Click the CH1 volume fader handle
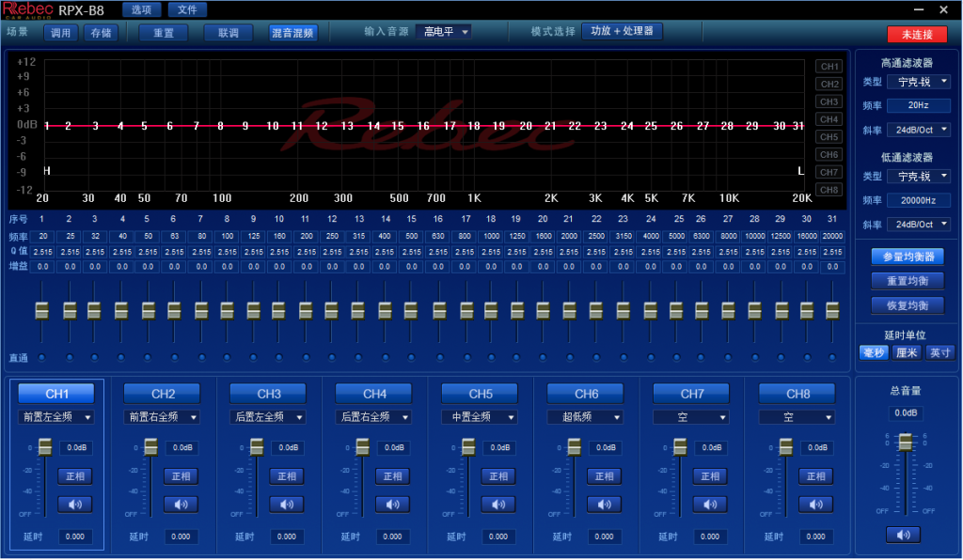 [45, 446]
